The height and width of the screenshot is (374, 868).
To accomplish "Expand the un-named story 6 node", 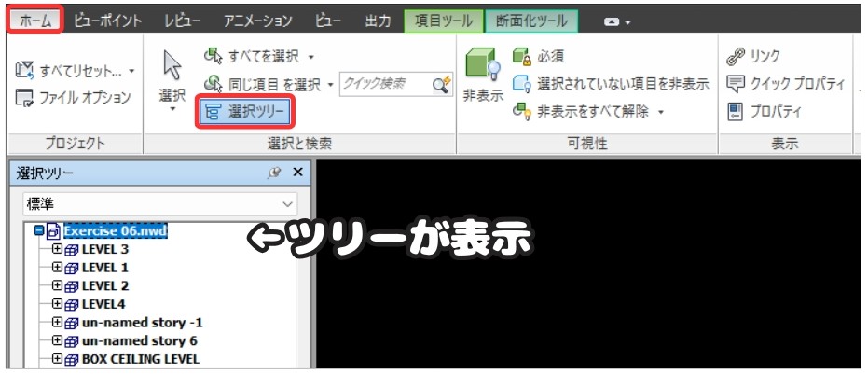I will [x=57, y=340].
